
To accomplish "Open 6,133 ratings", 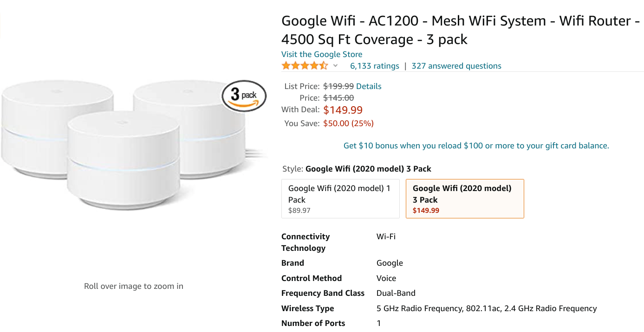I will click(x=374, y=65).
